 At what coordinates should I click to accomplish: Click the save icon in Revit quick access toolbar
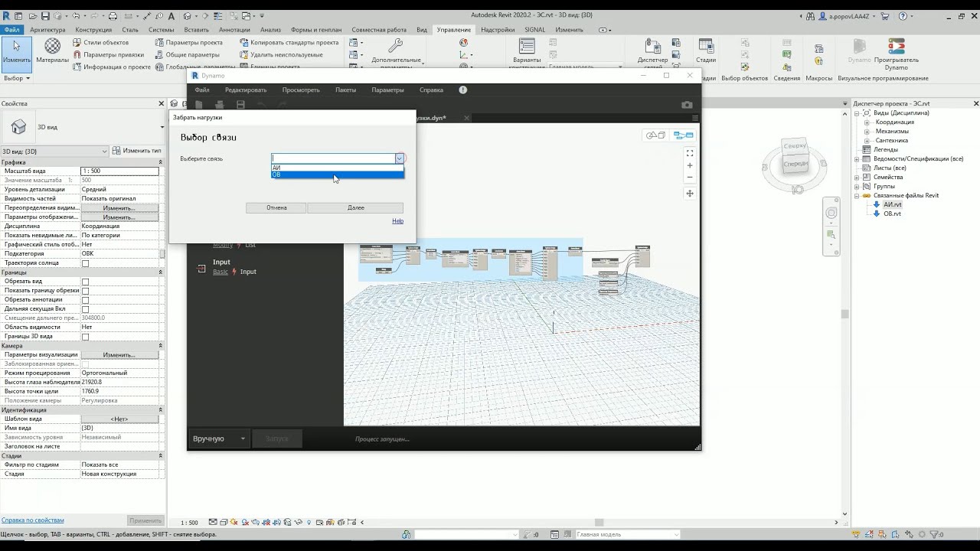tap(45, 16)
